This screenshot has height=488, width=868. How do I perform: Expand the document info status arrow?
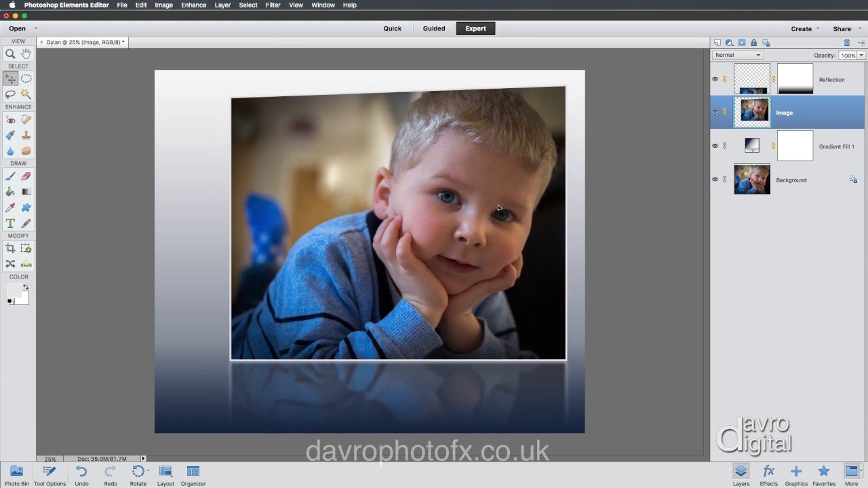pyautogui.click(x=143, y=459)
